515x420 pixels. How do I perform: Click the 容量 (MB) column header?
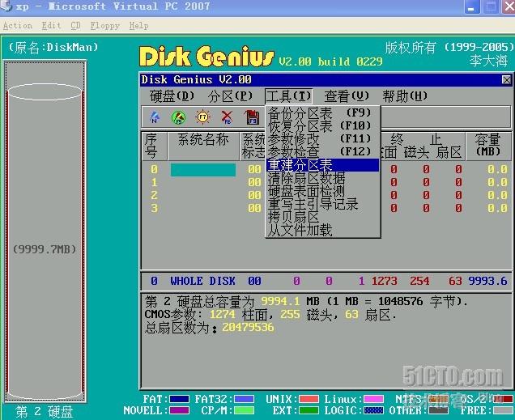pos(488,146)
